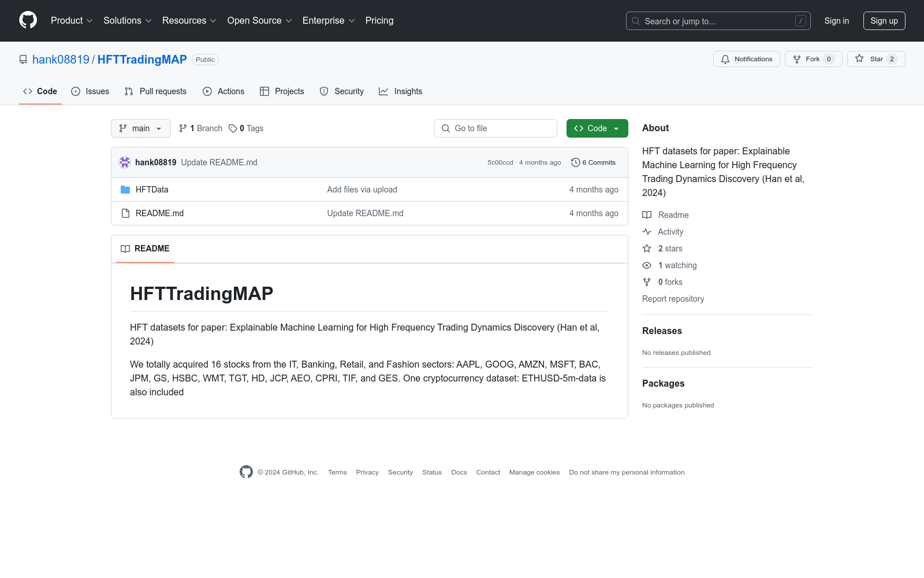Star this repository
This screenshot has width=924, height=578.
875,59
